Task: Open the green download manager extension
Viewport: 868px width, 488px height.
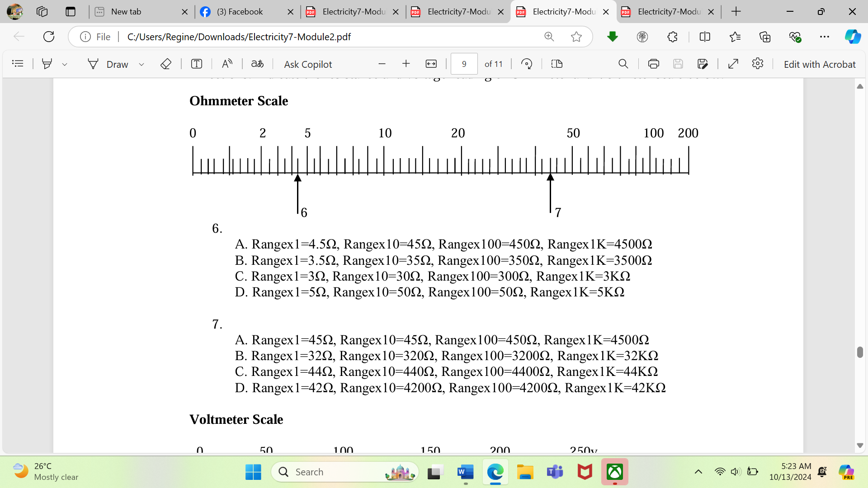Action: pyautogui.click(x=613, y=37)
